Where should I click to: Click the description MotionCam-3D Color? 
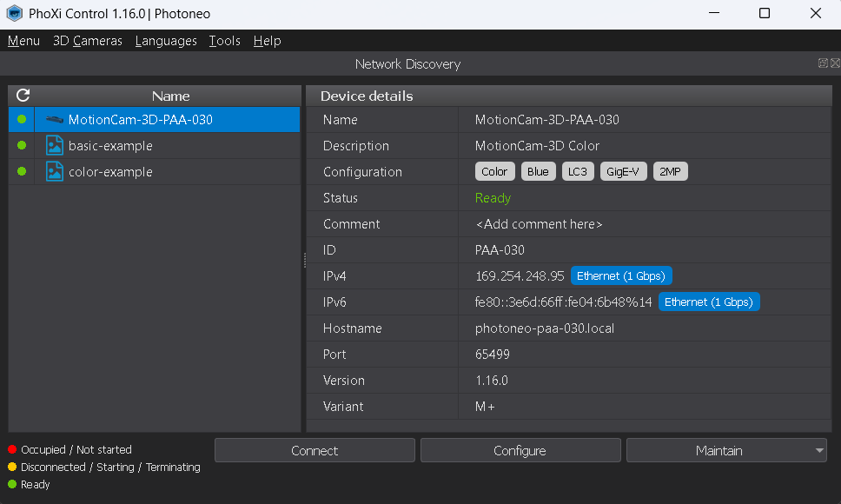(538, 146)
